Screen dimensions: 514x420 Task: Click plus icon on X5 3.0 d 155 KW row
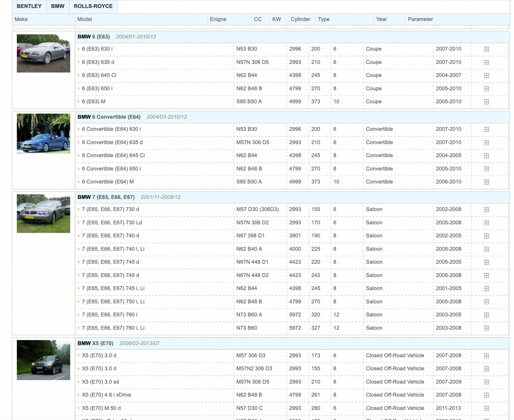pos(486,369)
